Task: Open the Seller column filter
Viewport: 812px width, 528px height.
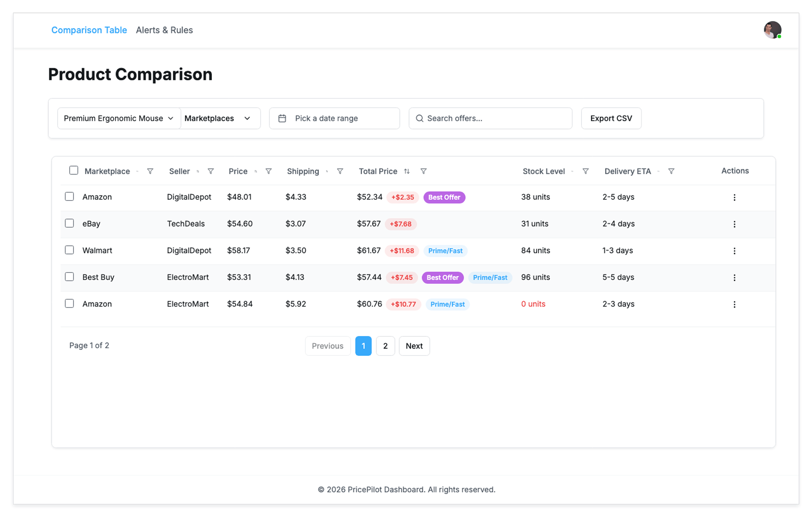Action: click(211, 171)
